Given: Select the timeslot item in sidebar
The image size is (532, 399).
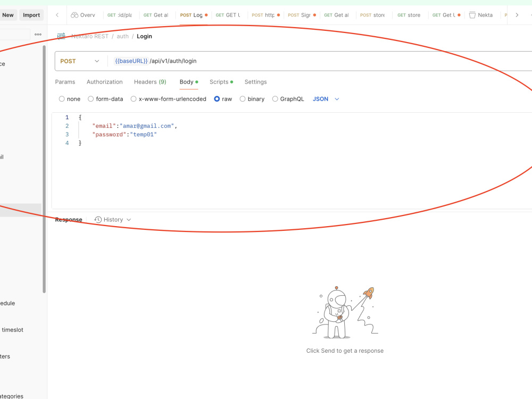Looking at the screenshot, I should coord(12,330).
